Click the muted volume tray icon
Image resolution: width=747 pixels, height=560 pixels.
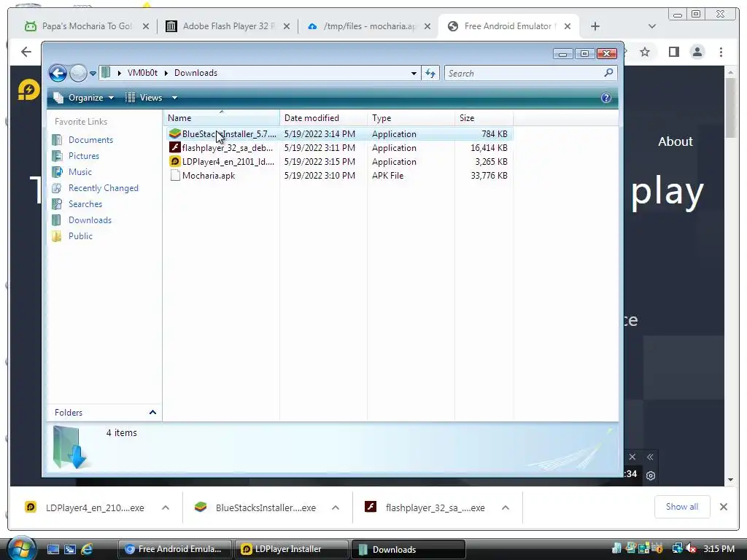click(x=691, y=548)
